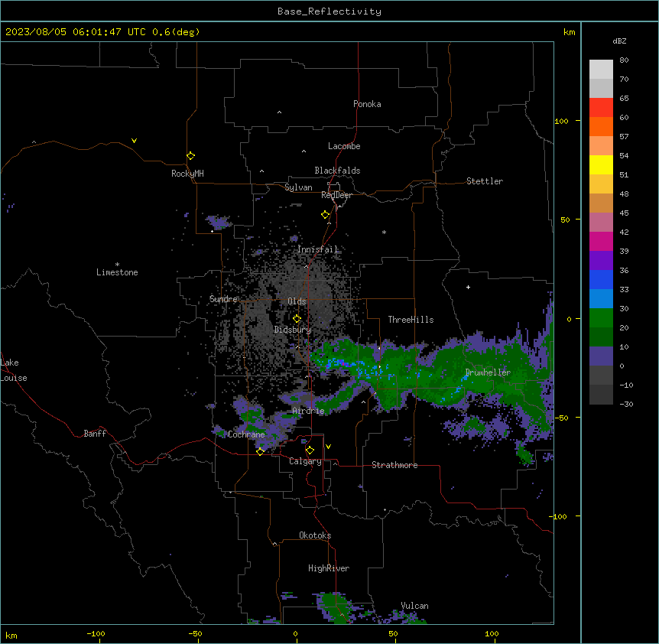Click the orange 57-60 dBZ legend swatch
The image size is (659, 644).
pyautogui.click(x=601, y=126)
